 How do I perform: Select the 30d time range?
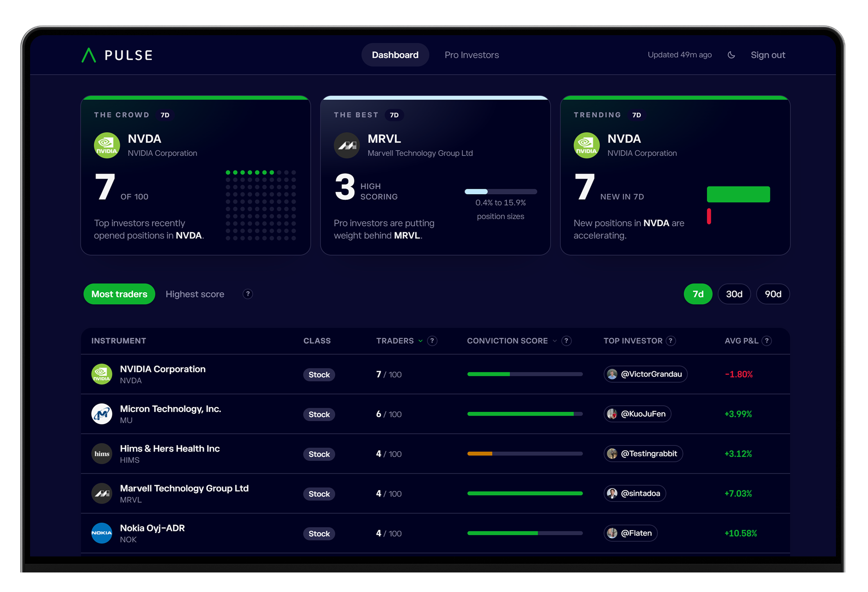click(x=734, y=294)
